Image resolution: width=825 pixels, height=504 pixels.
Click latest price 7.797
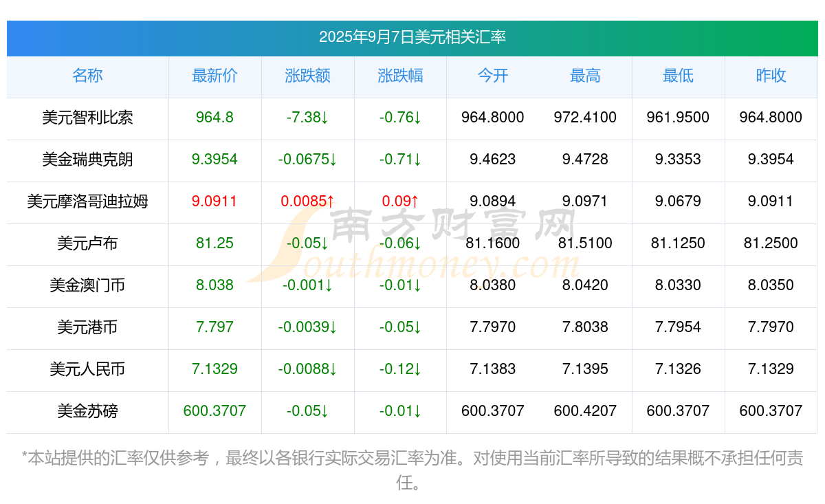point(214,327)
